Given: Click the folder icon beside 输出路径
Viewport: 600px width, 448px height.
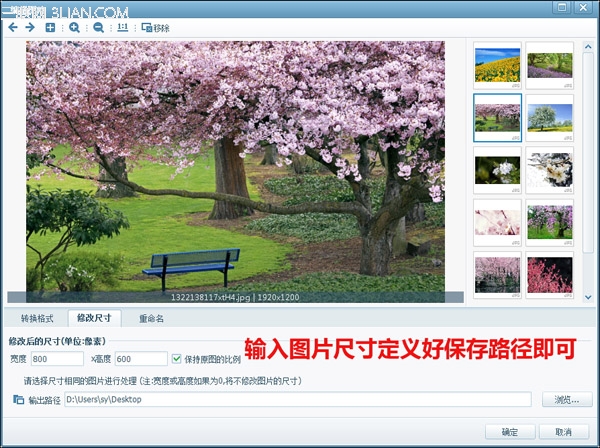Looking at the screenshot, I should point(18,399).
